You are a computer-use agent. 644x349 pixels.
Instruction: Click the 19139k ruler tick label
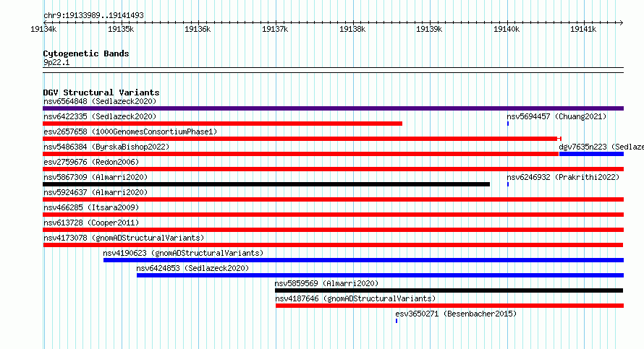point(429,29)
